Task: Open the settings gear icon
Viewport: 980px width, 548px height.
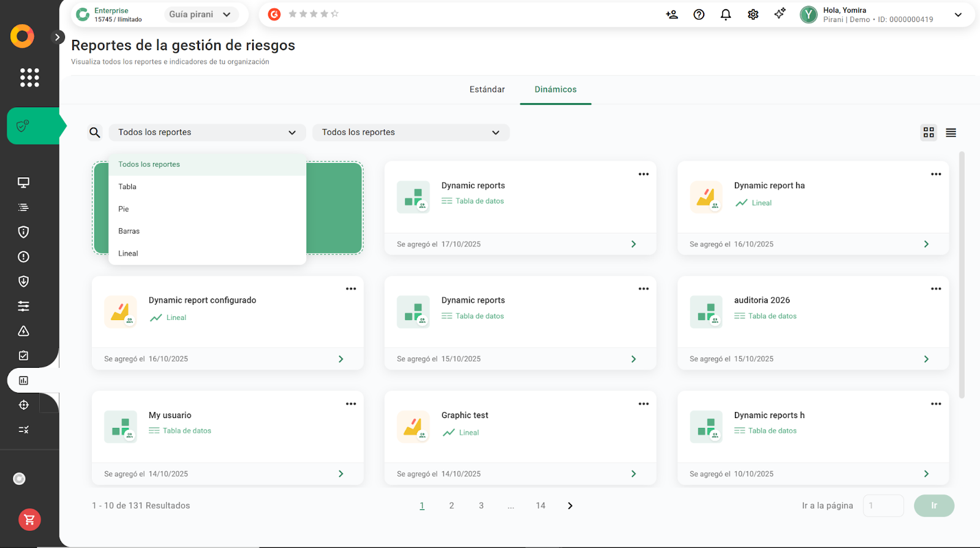Action: [x=753, y=15]
